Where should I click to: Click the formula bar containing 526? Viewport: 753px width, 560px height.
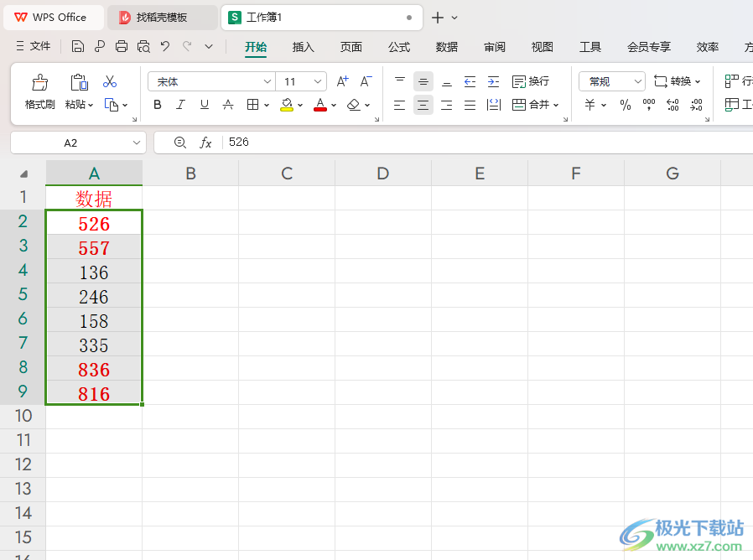point(487,143)
